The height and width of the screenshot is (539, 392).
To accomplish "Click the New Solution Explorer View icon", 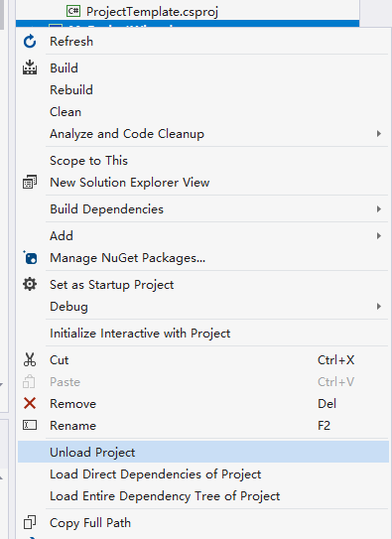I will coord(30,182).
